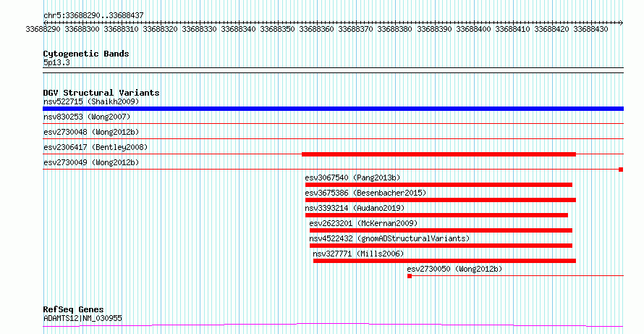Click ruler position 33688430
The image size is (644, 334).
[590, 30]
